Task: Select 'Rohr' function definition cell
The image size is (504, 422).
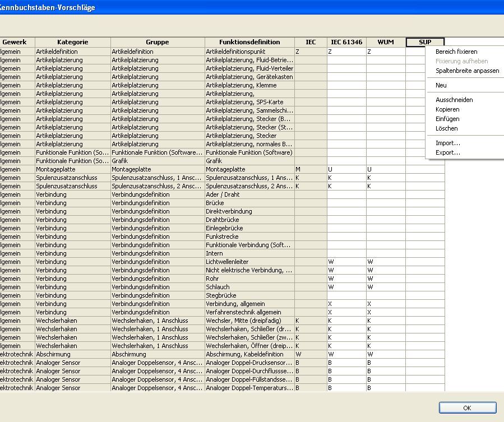Action: click(249, 279)
